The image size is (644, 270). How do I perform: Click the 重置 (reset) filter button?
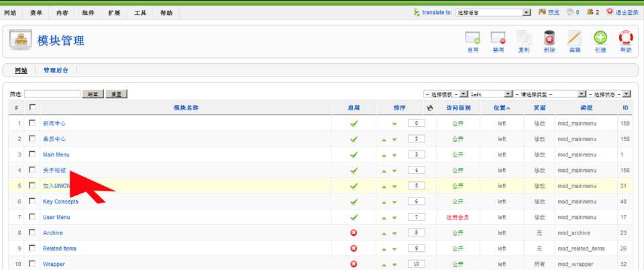(x=116, y=94)
